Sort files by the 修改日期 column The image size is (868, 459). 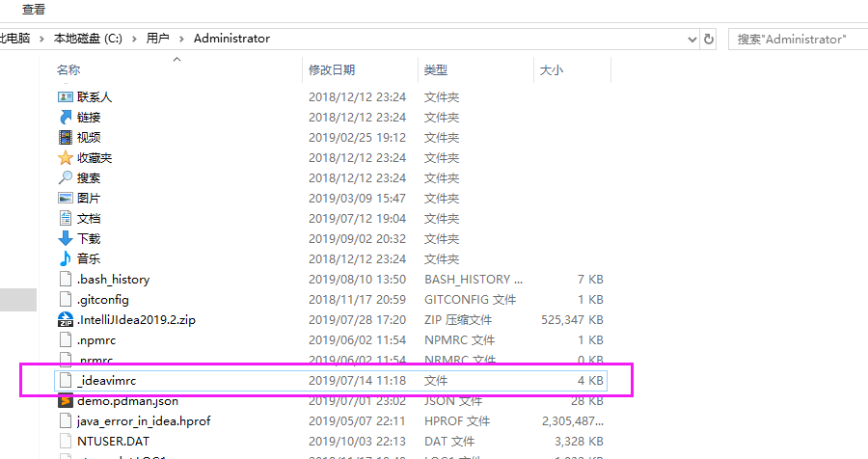point(332,69)
